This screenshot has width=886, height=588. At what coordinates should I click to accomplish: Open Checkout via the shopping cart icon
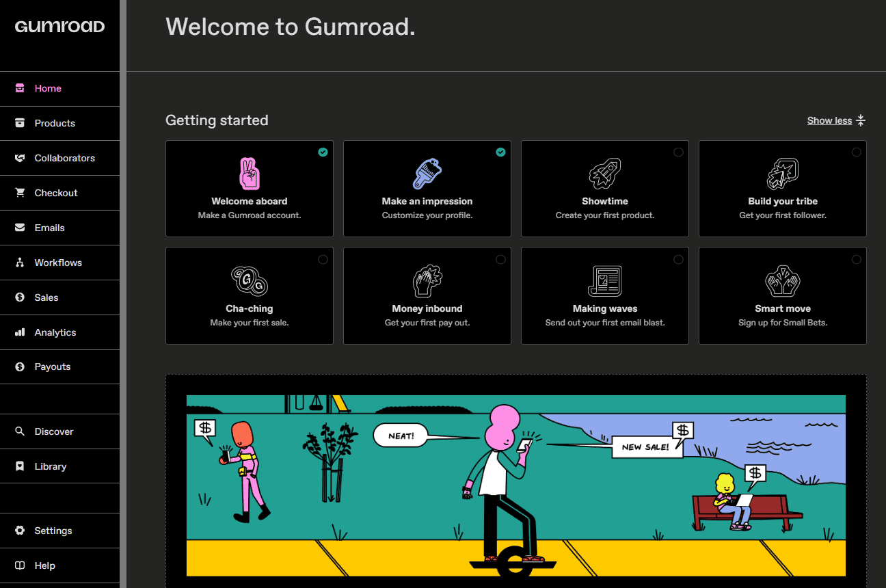21,193
